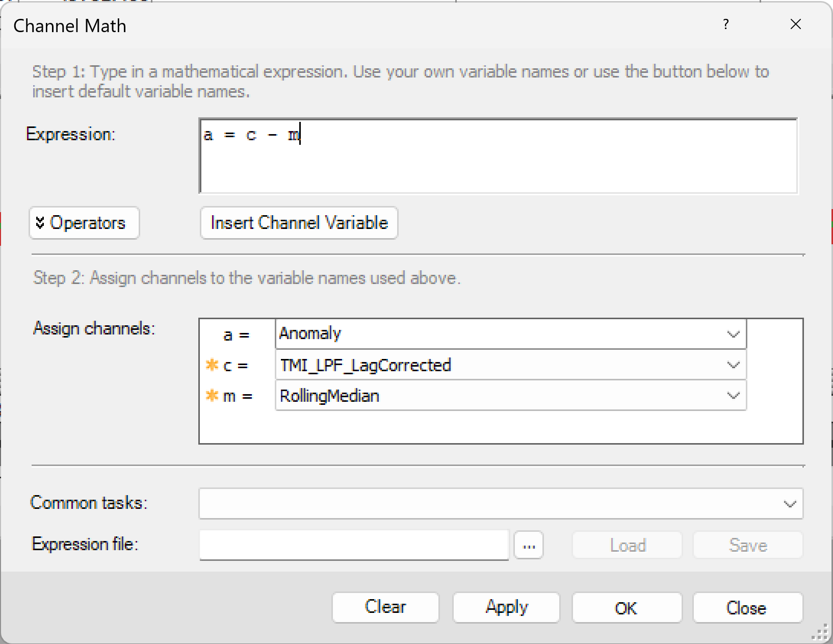
Task: Dismiss the dialog using Close
Action: (747, 608)
